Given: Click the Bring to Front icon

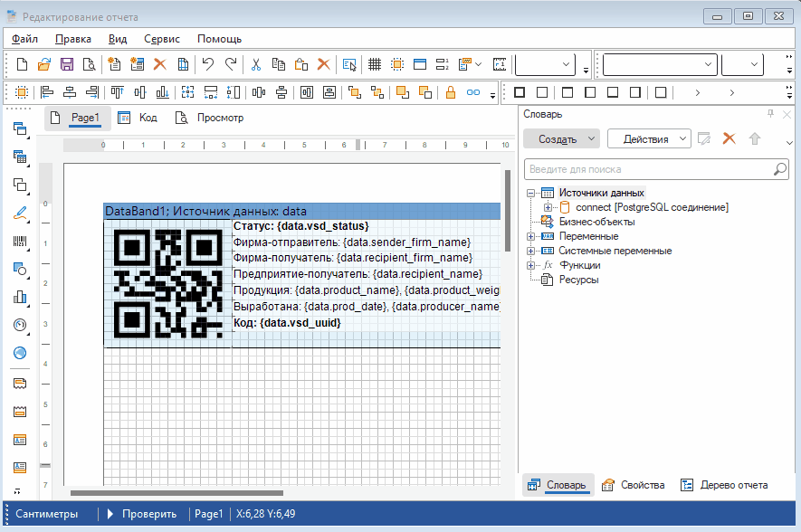Looking at the screenshot, I should point(403,92).
